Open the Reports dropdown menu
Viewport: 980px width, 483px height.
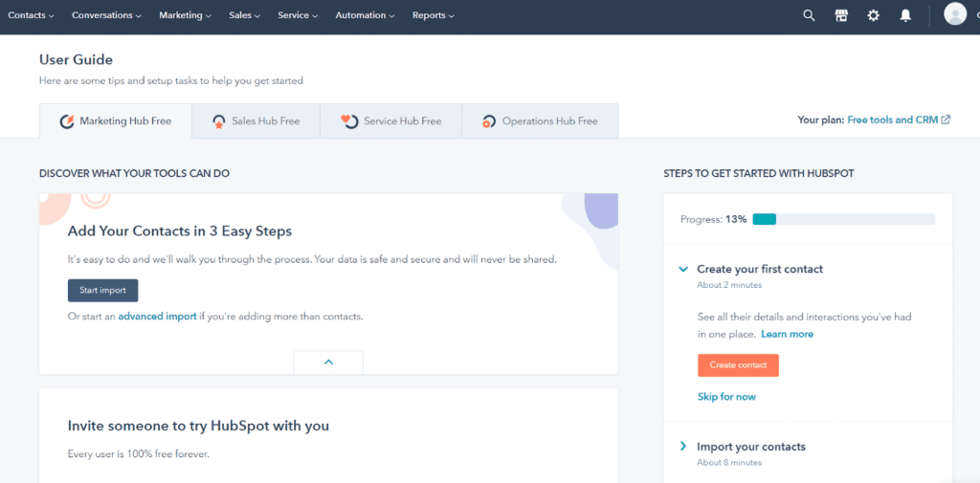(x=434, y=15)
